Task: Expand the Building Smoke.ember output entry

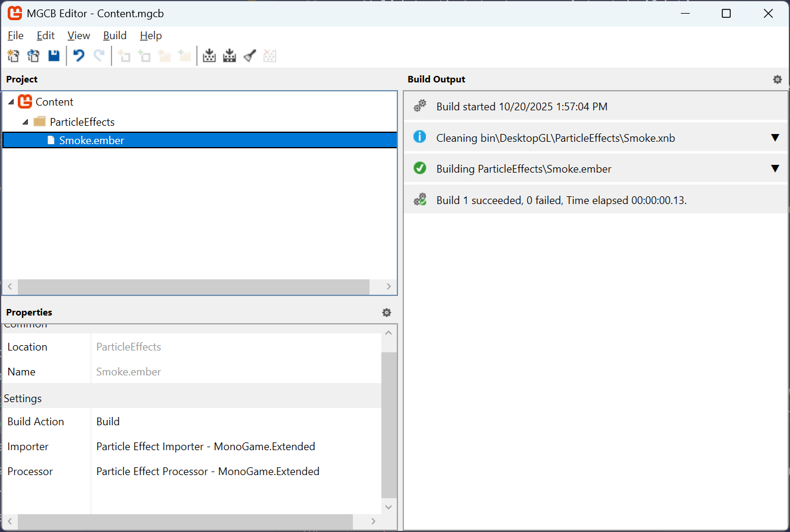Action: point(775,168)
